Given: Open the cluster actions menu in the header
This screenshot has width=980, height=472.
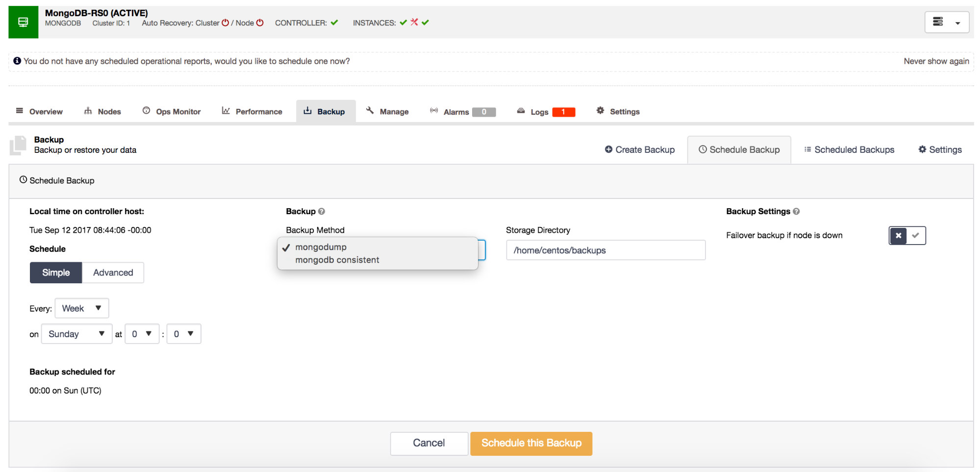Looking at the screenshot, I should pyautogui.click(x=947, y=22).
